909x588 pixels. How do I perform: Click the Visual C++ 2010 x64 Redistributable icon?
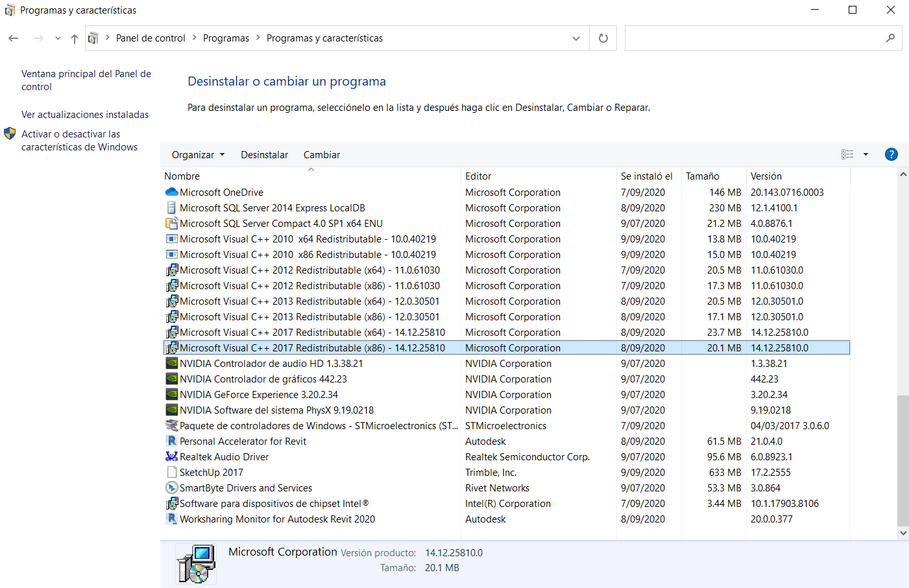(171, 239)
